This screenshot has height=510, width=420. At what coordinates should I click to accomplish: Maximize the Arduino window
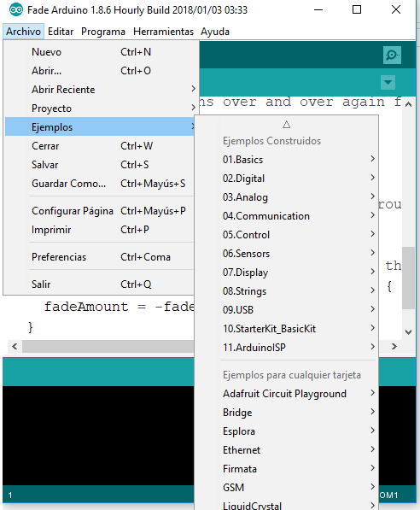(x=357, y=9)
